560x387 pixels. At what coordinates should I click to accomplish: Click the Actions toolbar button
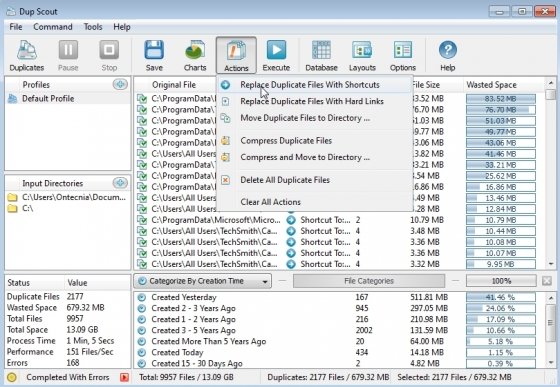(x=236, y=56)
